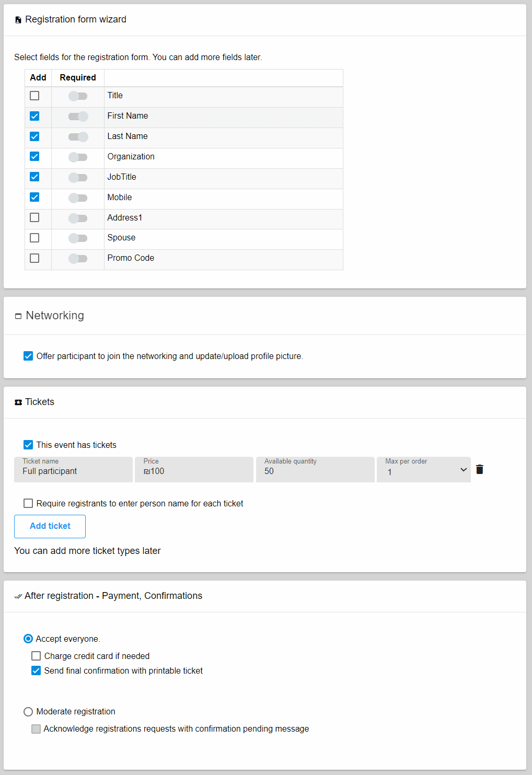
Task: Uncheck the Add box for Mobile
Action: point(34,197)
